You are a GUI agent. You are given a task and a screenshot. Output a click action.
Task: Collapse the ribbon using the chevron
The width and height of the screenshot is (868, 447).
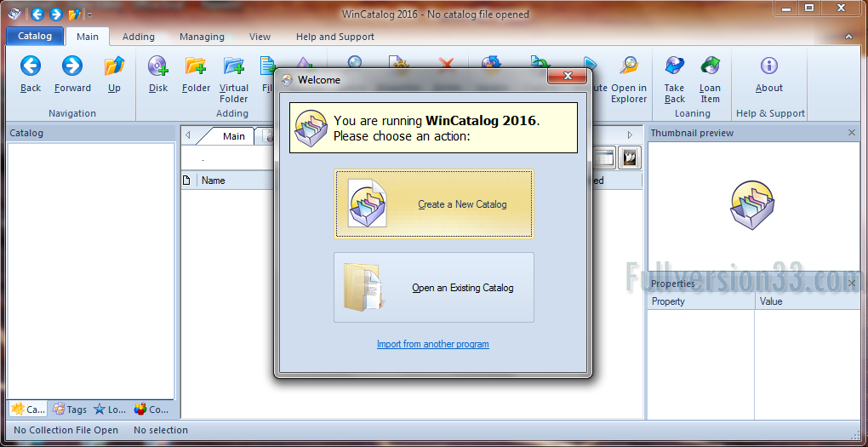(849, 37)
